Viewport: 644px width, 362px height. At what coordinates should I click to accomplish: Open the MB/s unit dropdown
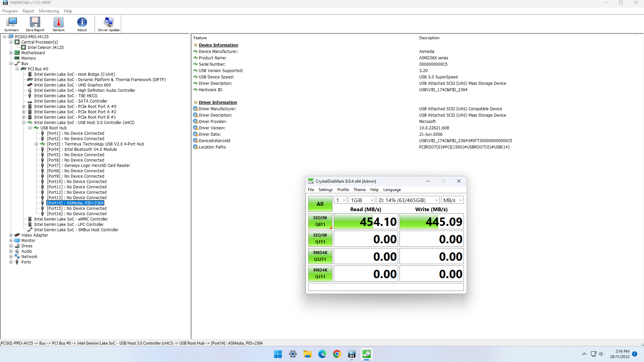coord(452,200)
